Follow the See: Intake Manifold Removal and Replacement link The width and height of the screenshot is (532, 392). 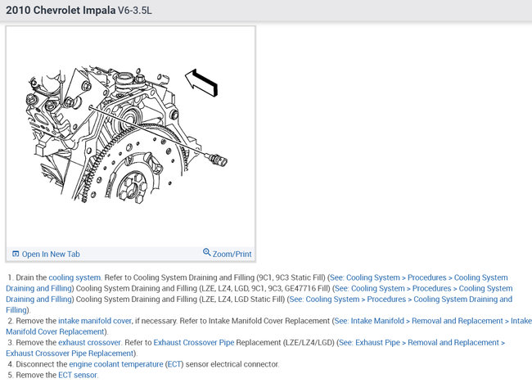tap(433, 321)
